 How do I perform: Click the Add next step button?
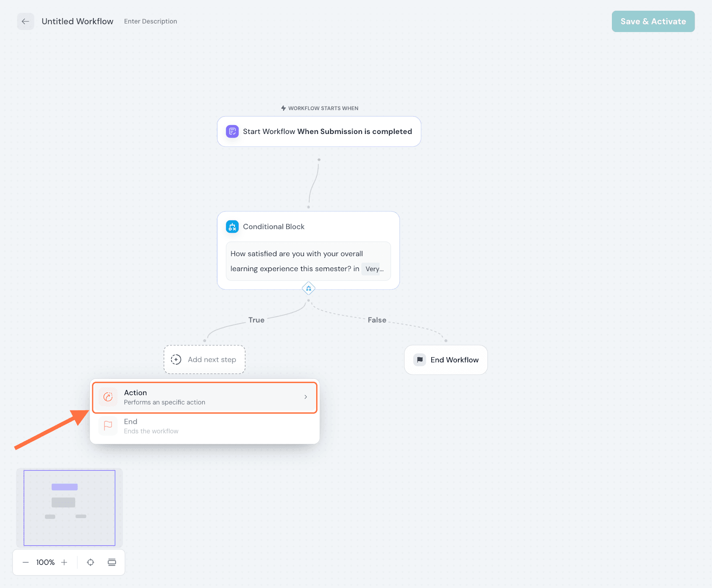coord(205,360)
